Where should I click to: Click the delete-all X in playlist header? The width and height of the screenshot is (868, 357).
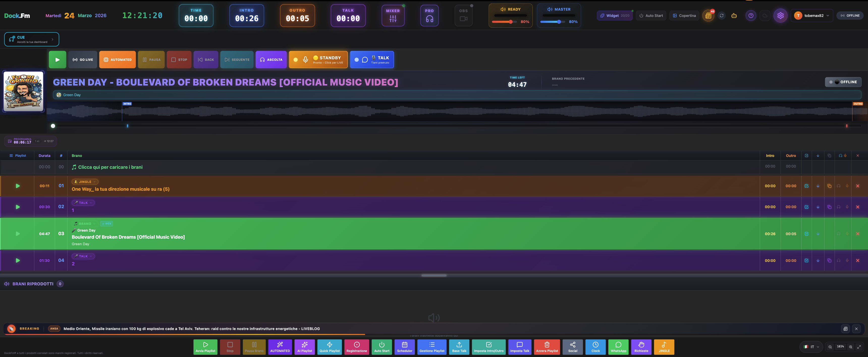click(858, 156)
